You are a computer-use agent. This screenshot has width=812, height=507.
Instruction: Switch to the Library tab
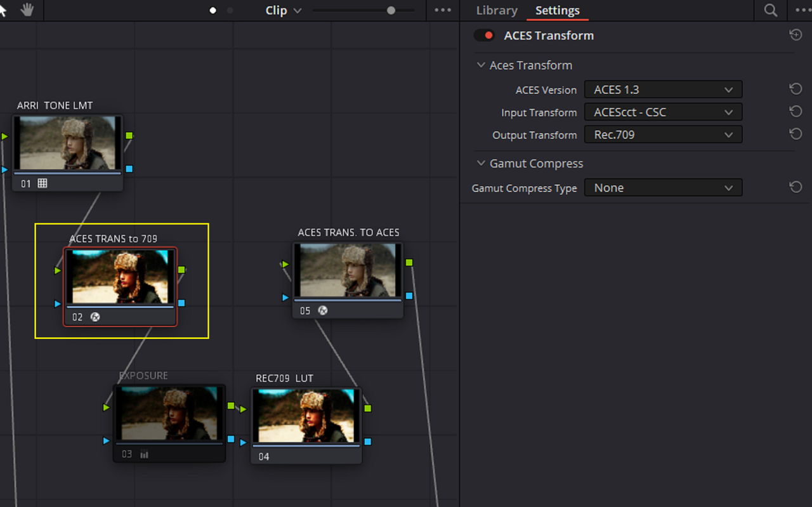497,11
